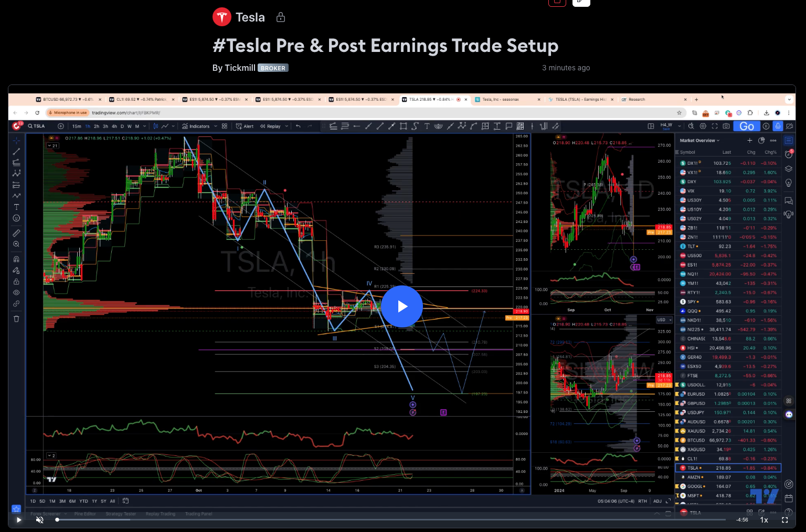The height and width of the screenshot is (532, 806).
Task: Click the blue Go button
Action: tap(747, 126)
